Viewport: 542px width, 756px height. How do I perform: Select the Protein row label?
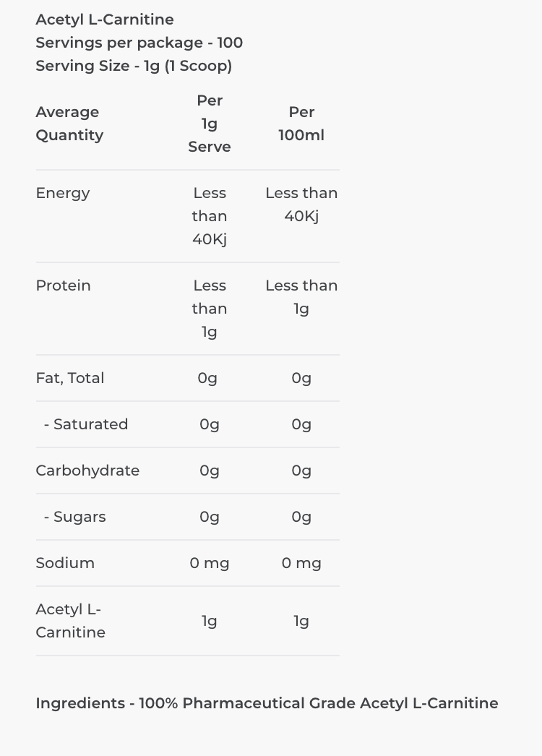point(63,285)
